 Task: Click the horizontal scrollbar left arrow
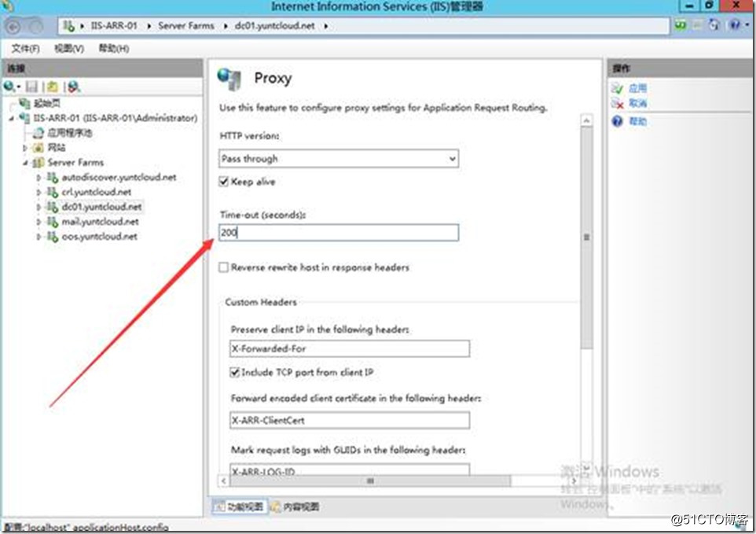[224, 481]
